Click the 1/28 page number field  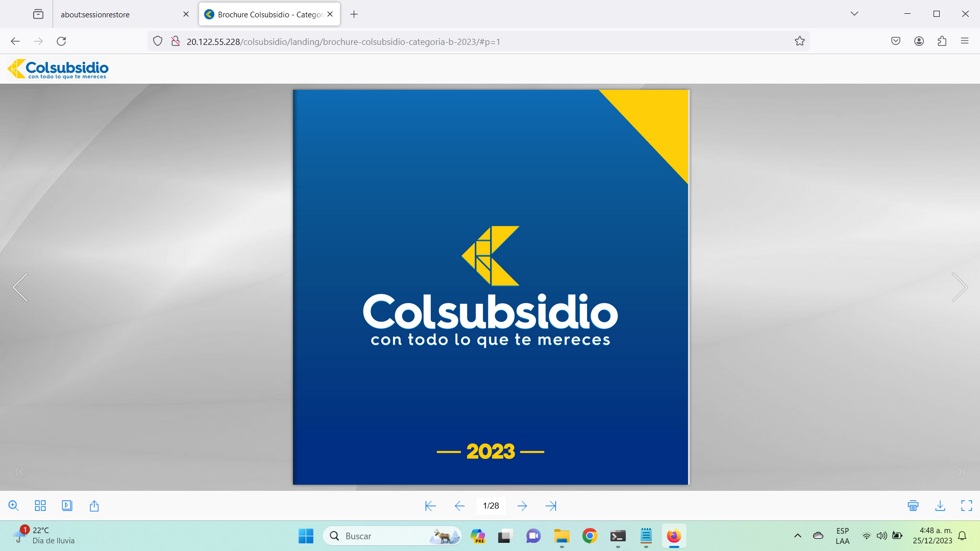(491, 506)
